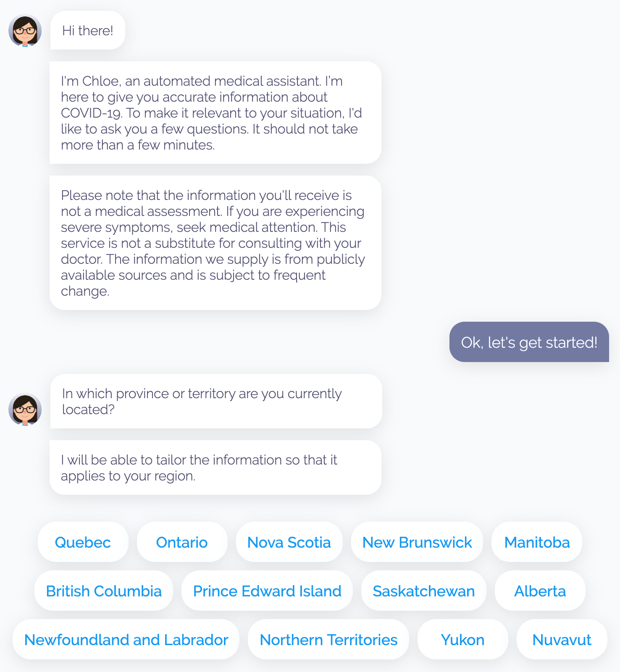Image resolution: width=620 pixels, height=672 pixels.
Task: Select Northern Territories
Action: pos(328,639)
